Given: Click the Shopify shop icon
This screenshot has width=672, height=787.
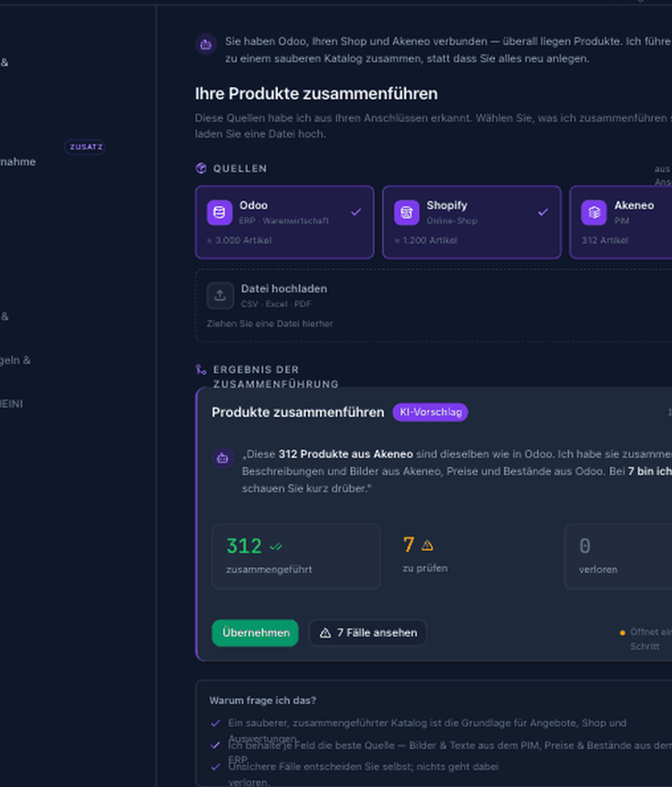Looking at the screenshot, I should point(406,212).
